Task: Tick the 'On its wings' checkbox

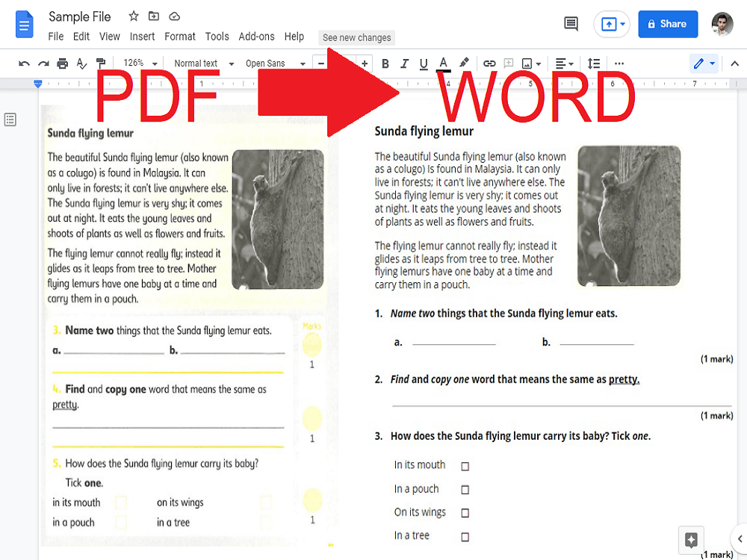Action: pyautogui.click(x=465, y=513)
